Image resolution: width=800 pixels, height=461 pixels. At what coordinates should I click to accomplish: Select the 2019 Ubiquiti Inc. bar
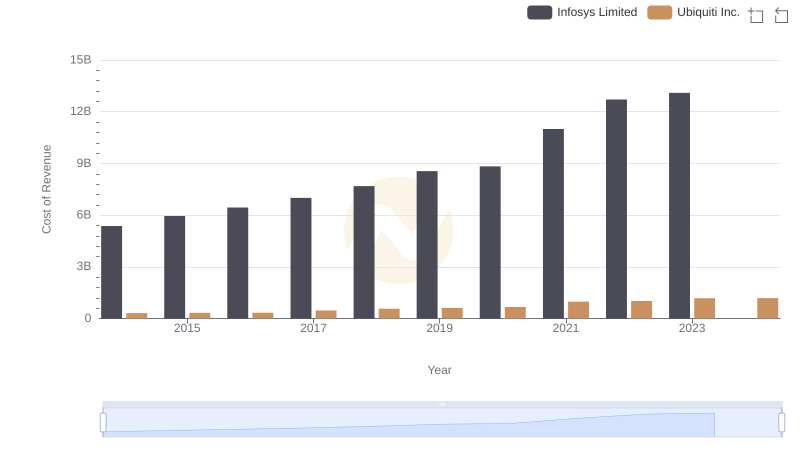point(452,313)
